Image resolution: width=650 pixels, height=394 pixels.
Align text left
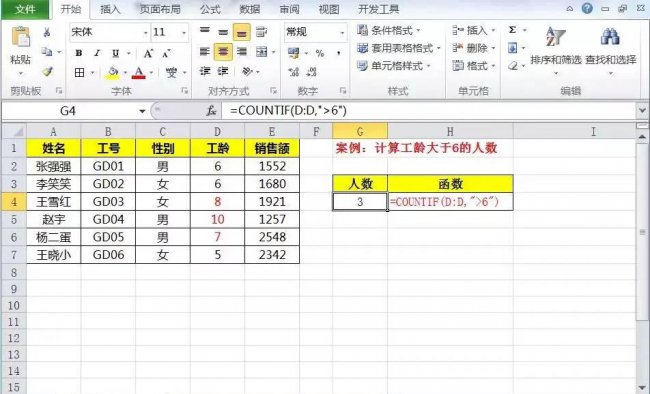205,51
